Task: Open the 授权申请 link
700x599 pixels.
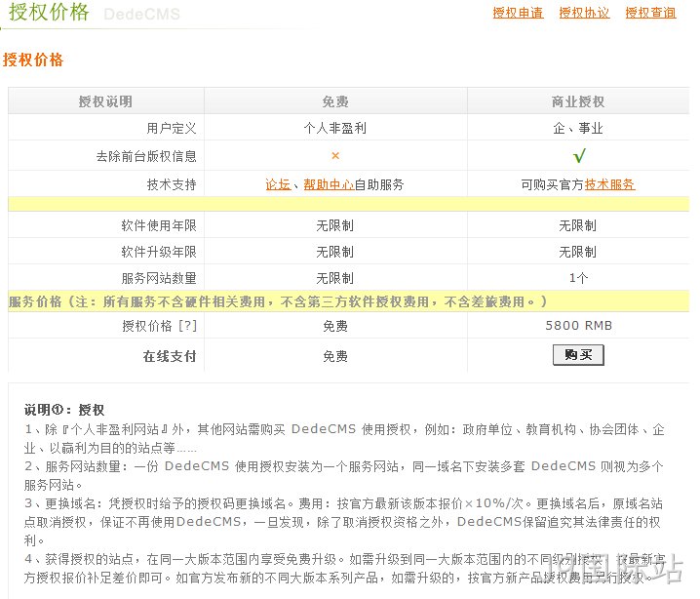Action: pyautogui.click(x=518, y=13)
